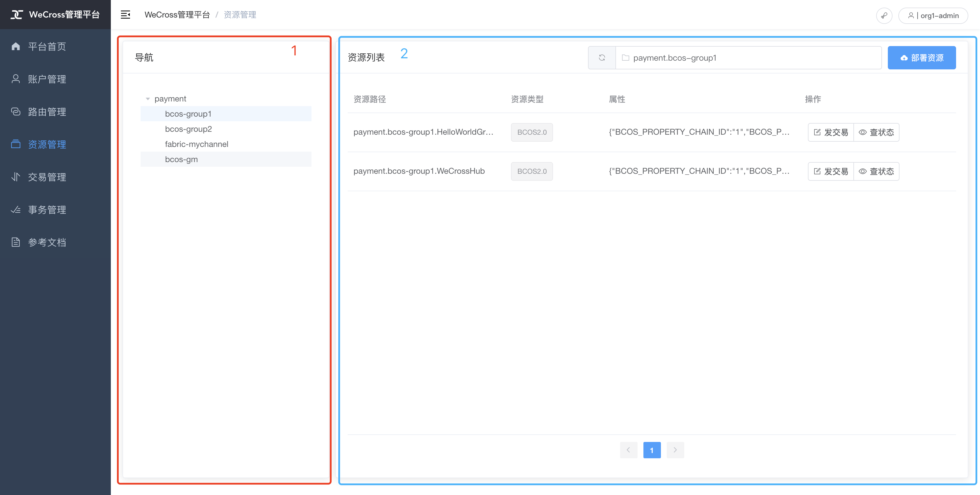Click the 部署资源 button
The image size is (980, 495).
tap(921, 58)
